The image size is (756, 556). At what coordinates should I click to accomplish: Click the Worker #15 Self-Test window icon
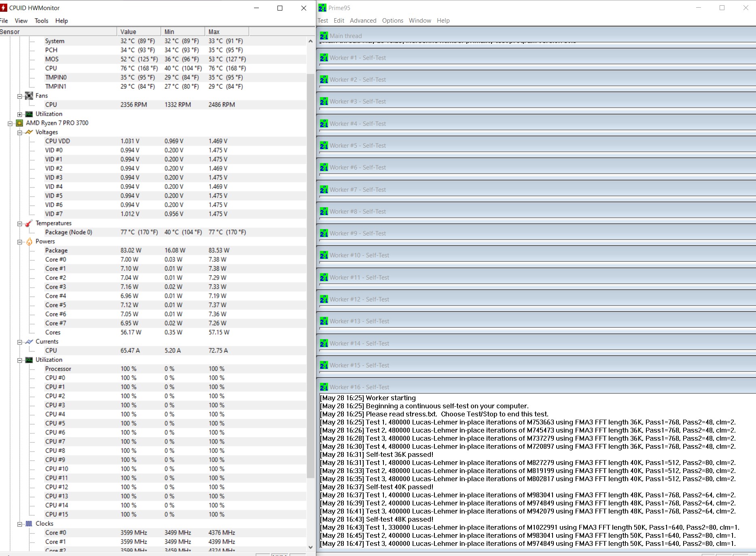pyautogui.click(x=324, y=365)
